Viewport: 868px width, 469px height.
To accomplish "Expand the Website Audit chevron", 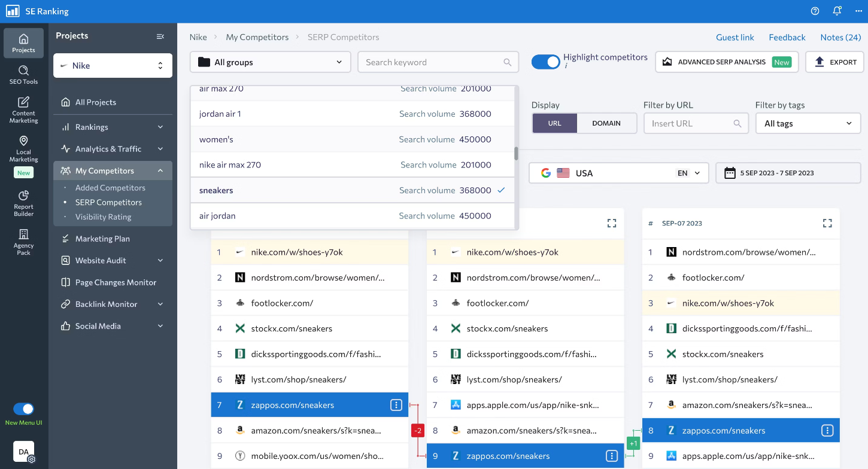I will coord(160,260).
